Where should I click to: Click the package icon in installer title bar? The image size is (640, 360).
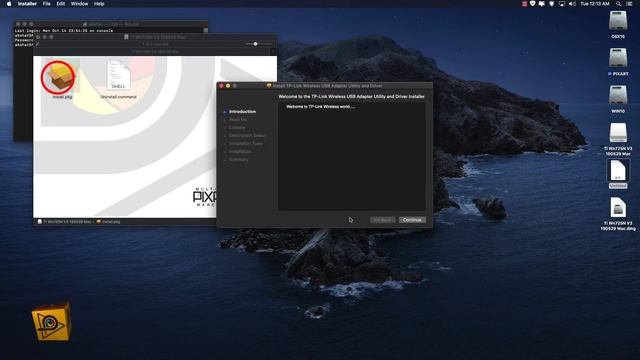click(269, 86)
